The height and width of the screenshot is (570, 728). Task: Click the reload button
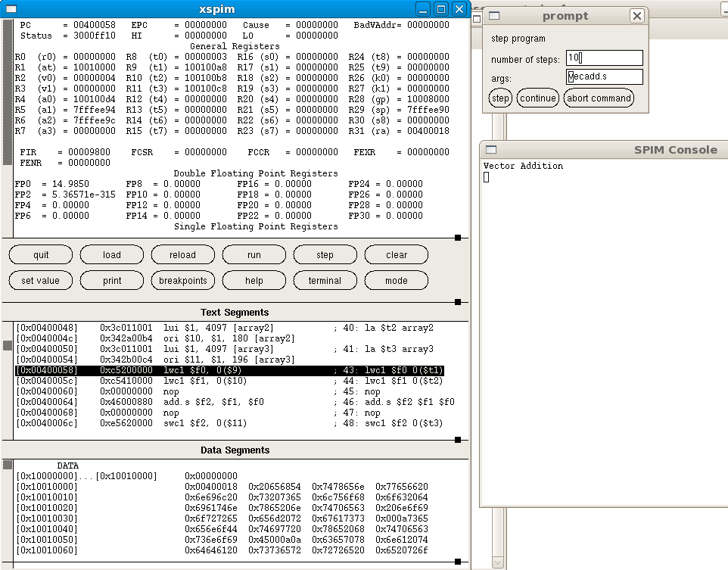tap(182, 255)
